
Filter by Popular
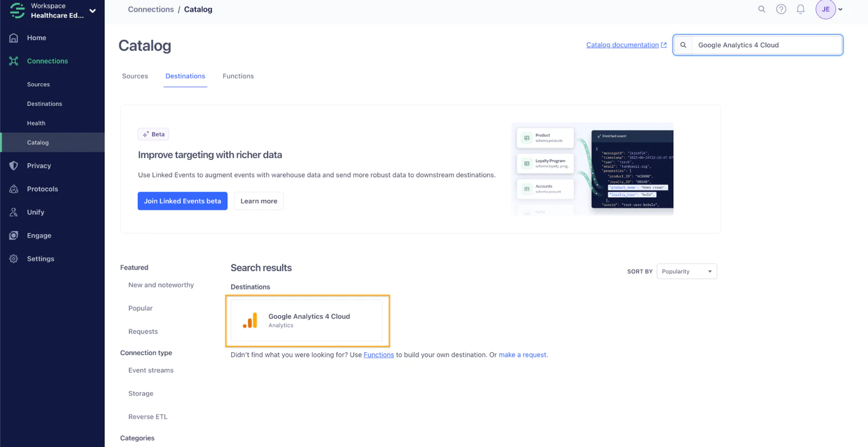141,308
